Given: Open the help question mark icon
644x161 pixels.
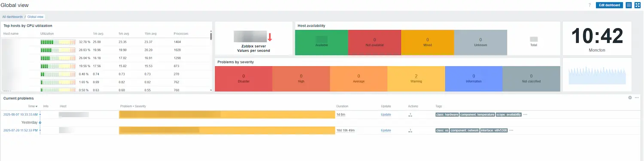Looking at the screenshot, I should (x=589, y=5).
